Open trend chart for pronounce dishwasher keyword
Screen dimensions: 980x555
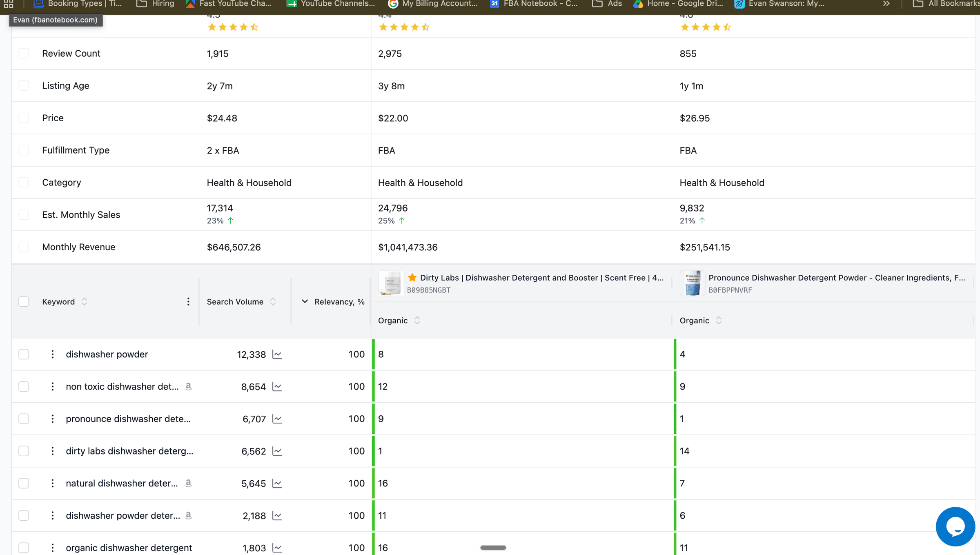click(x=277, y=419)
